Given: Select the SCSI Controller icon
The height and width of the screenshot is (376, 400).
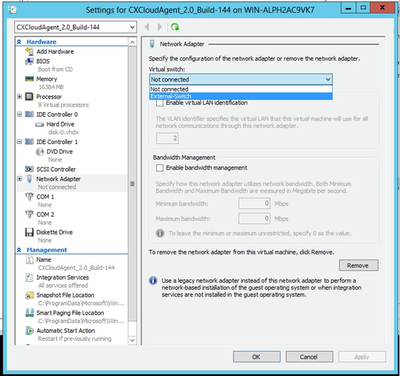Looking at the screenshot, I should (29, 169).
